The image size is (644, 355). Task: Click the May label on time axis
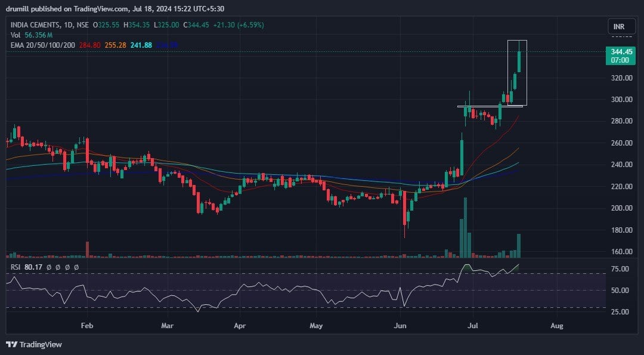click(316, 326)
